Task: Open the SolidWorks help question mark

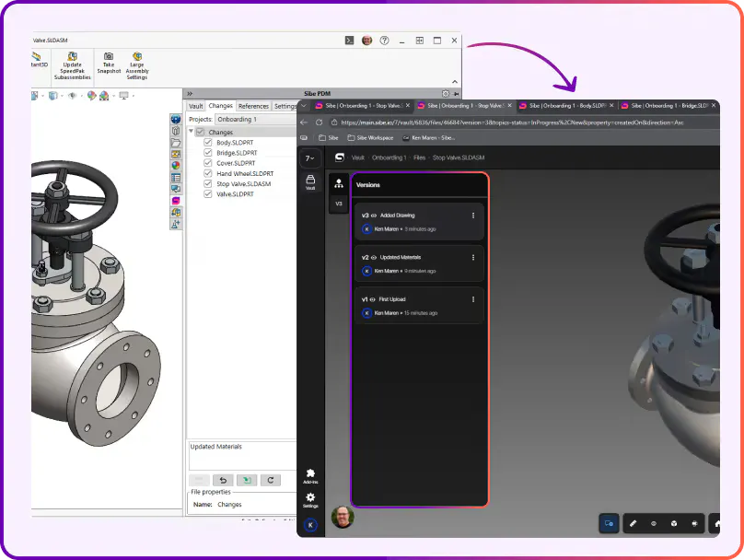Action: click(384, 41)
